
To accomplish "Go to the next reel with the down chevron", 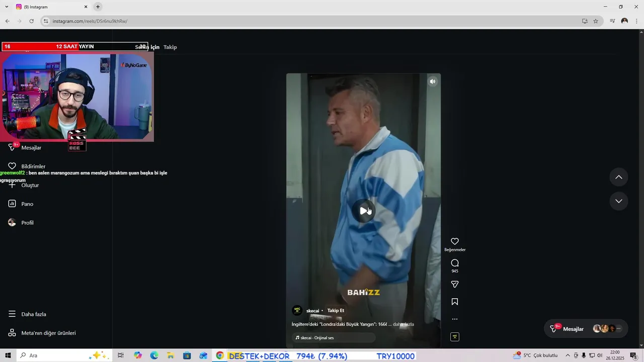I will tap(619, 201).
